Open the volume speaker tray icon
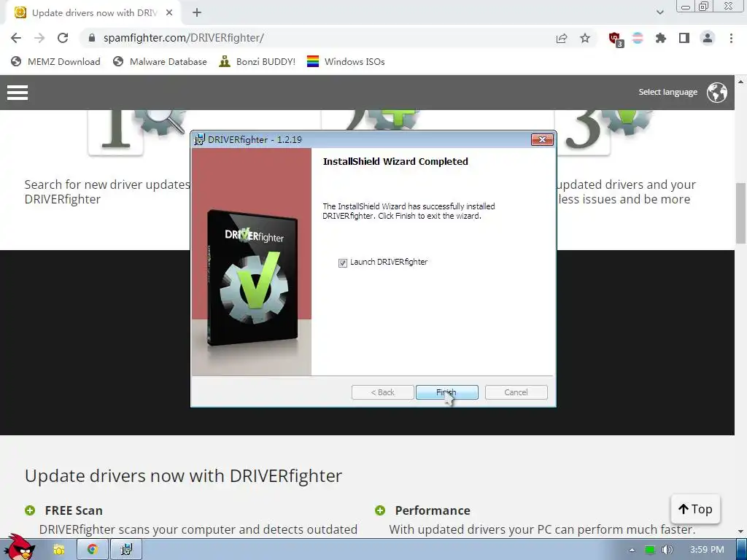Viewport: 747px width, 560px height. click(x=667, y=550)
